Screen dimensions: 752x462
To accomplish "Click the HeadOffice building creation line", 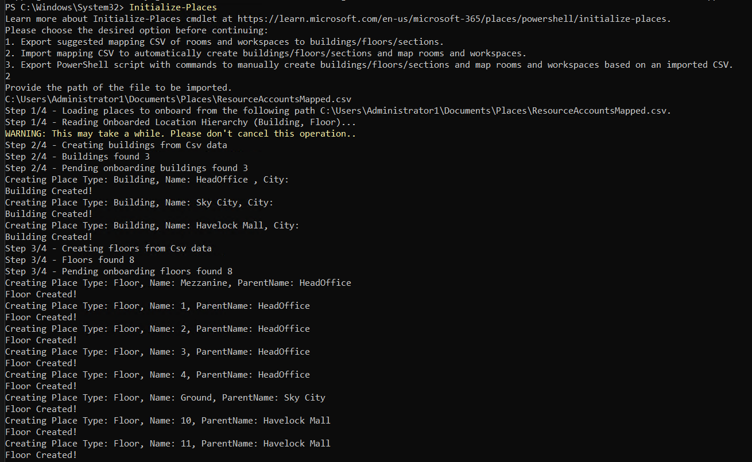I will pyautogui.click(x=147, y=179).
